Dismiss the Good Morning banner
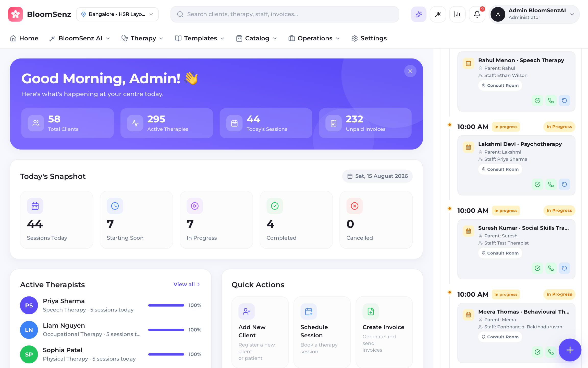This screenshot has width=588, height=368. [410, 71]
